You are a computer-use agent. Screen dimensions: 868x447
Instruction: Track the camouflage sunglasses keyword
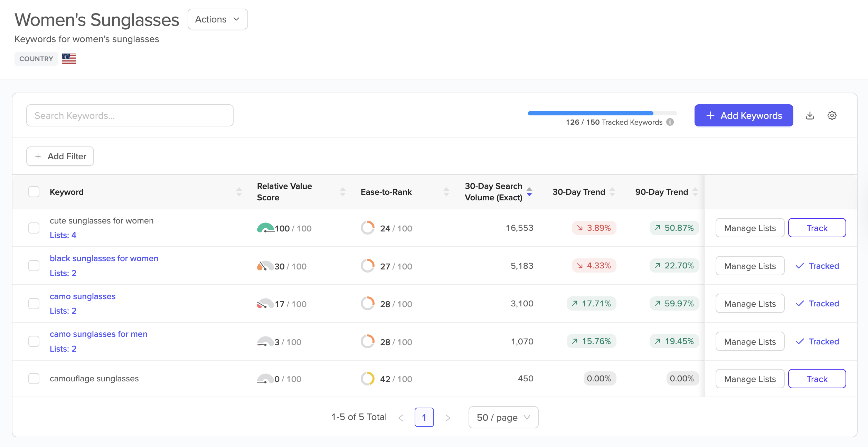click(817, 379)
